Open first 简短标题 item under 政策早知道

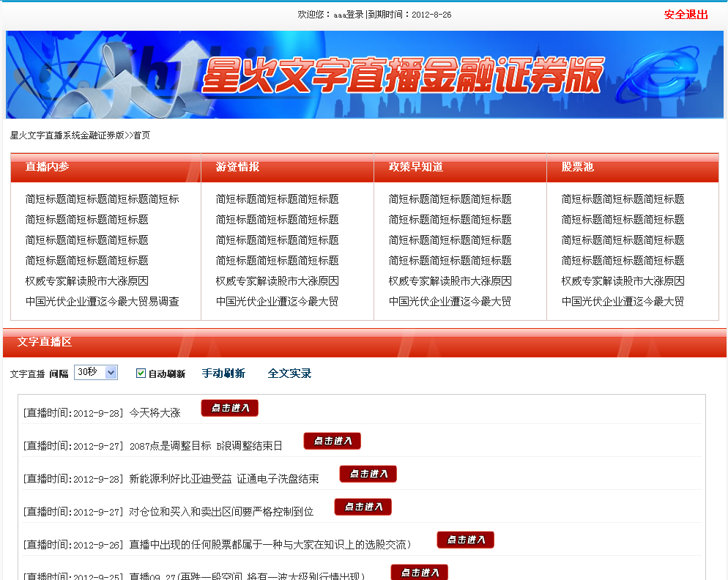450,199
